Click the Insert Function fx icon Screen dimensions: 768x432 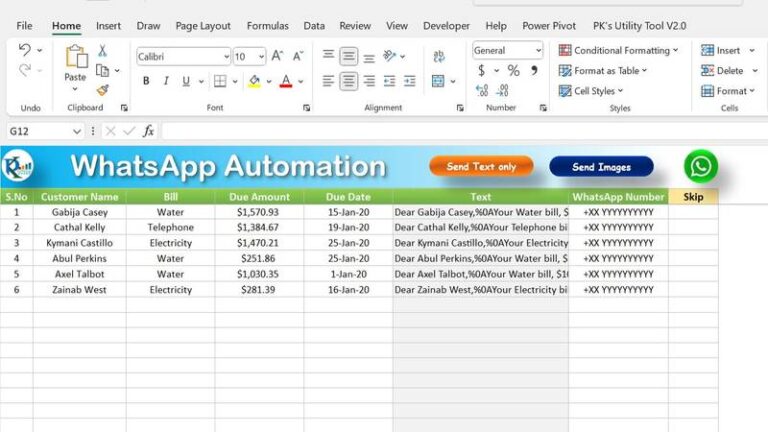click(148, 131)
